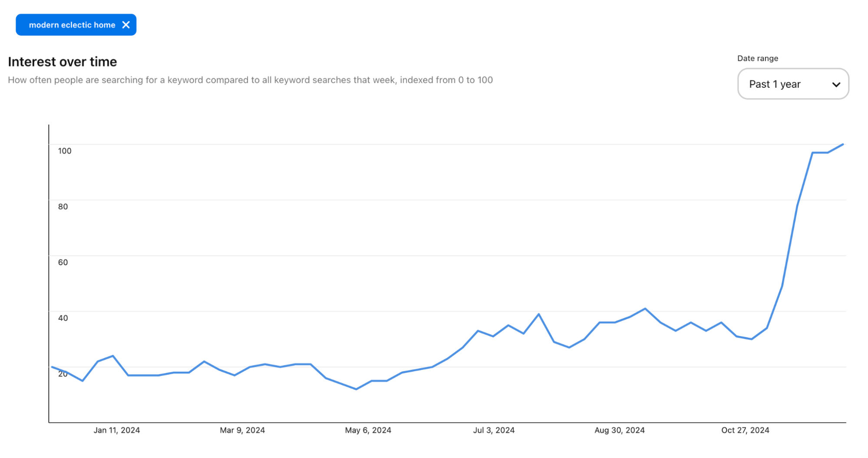Click the modern eclectic home keyword tag

pyautogui.click(x=72, y=25)
